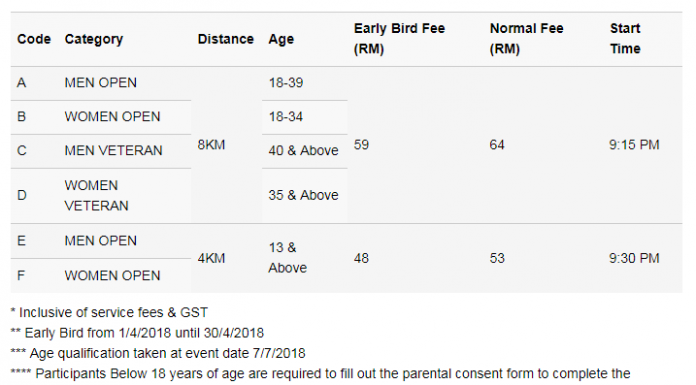Viewport: 696px width, 385px height.
Task: Click the Age column header
Action: [281, 40]
